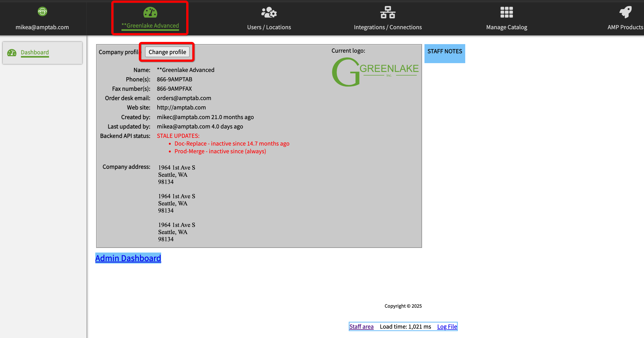Screen dimensions: 644x338
Task: Open the mikea@amptab.com account menu
Action: [x=42, y=27]
